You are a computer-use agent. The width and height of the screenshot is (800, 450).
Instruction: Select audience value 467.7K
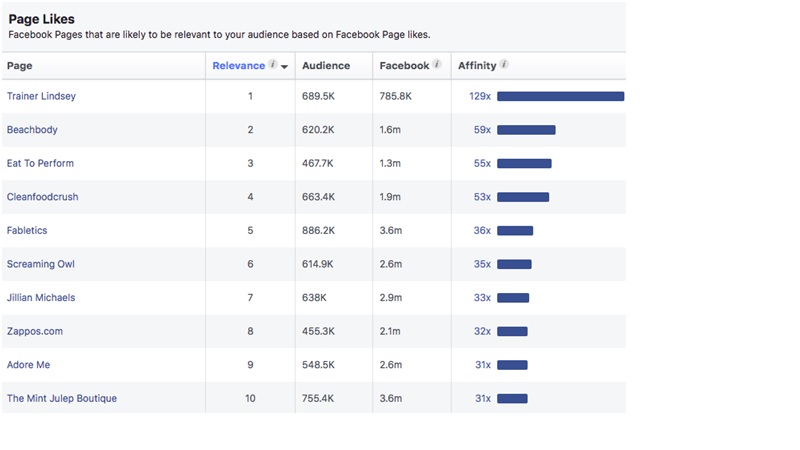[x=318, y=163]
